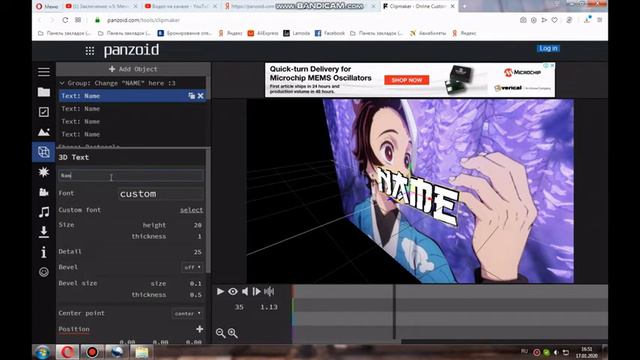Viewport: 640px width, 360px height.
Task: Open the Opera Меню button
Action: click(x=47, y=6)
